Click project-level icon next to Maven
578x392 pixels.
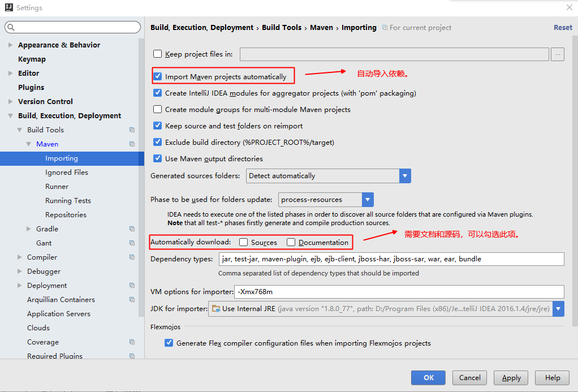click(x=132, y=144)
